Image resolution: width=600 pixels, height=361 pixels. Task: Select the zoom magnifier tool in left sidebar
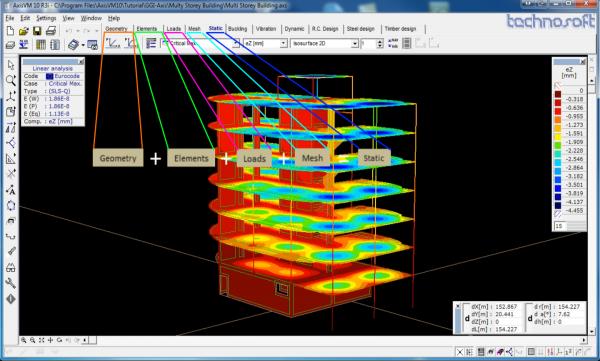click(11, 80)
